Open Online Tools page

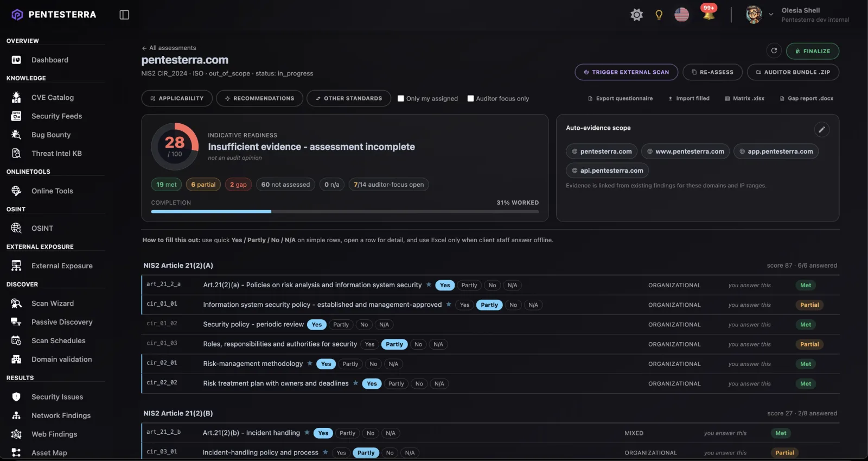52,191
